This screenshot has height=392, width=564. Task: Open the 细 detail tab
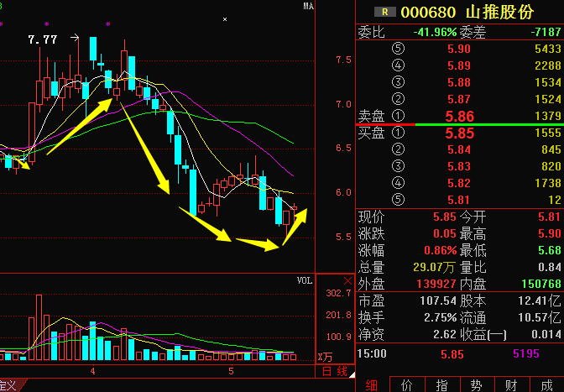point(372,384)
